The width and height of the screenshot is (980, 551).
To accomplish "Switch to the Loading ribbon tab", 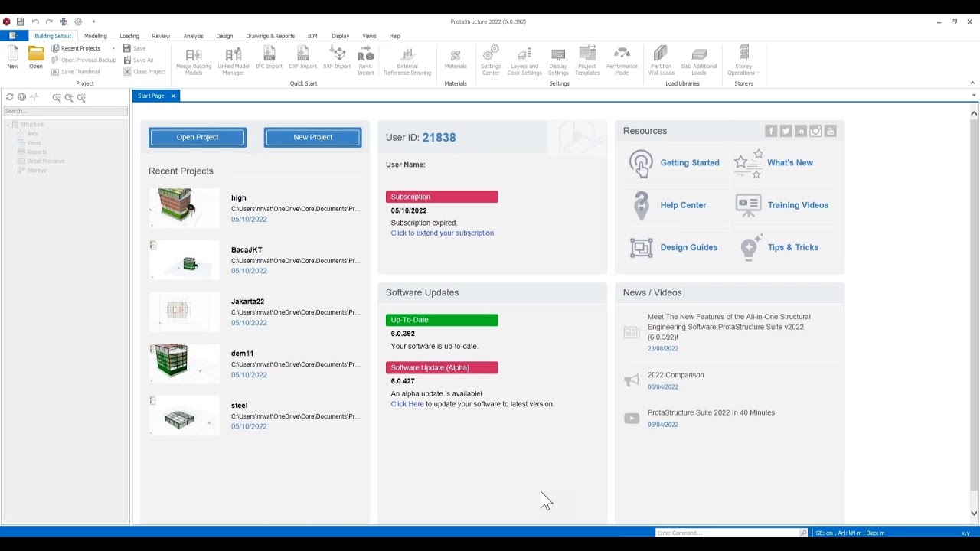I will pyautogui.click(x=129, y=36).
